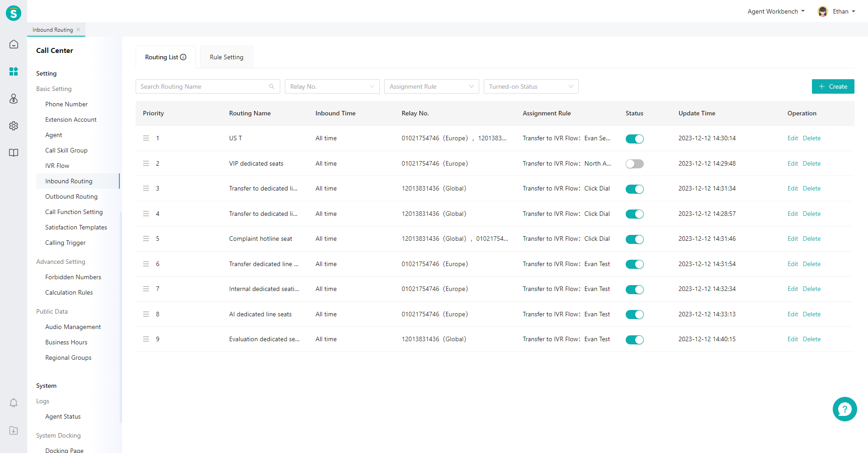Open Extension Account in sidebar
The image size is (868, 453).
point(71,119)
